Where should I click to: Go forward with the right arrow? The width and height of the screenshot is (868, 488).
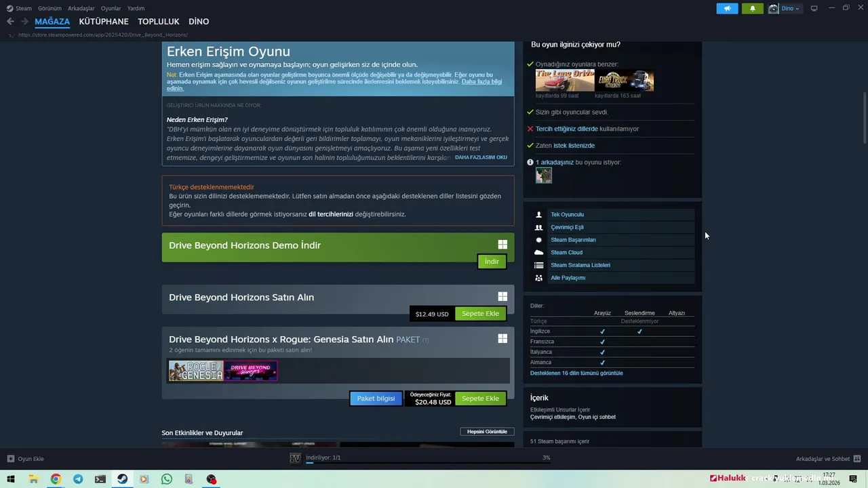24,22
